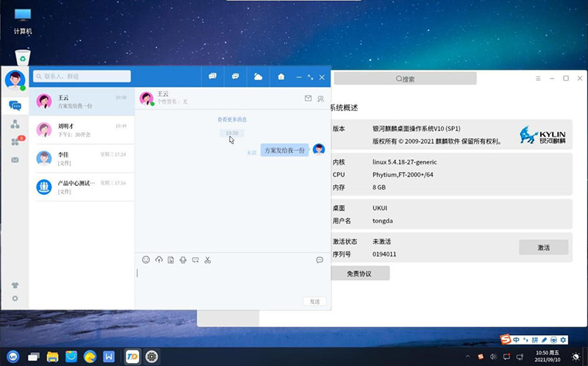Open chat settings gear in left sidebar
This screenshot has width=588, height=366.
pyautogui.click(x=15, y=298)
